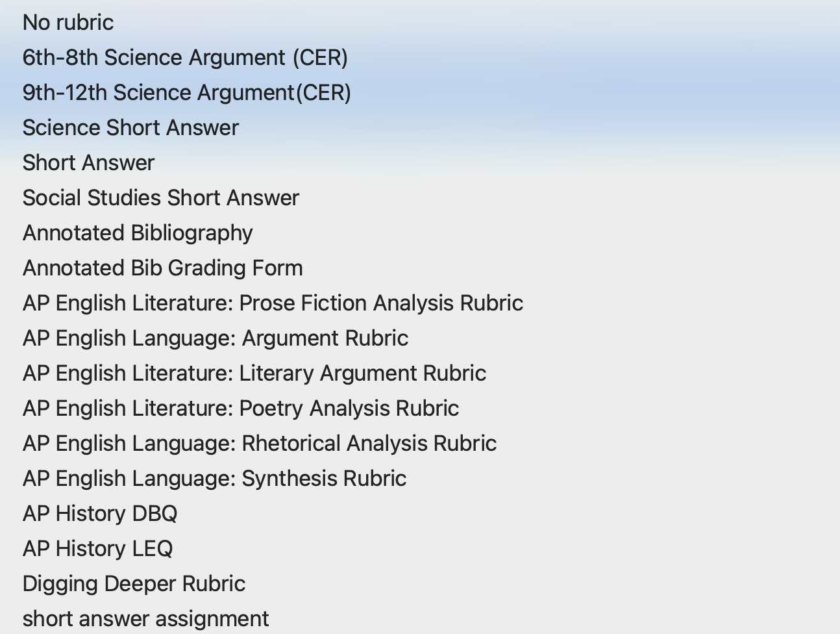Select AP English Language: Rhetorical Analysis Rubric
The height and width of the screenshot is (634, 840).
click(259, 443)
